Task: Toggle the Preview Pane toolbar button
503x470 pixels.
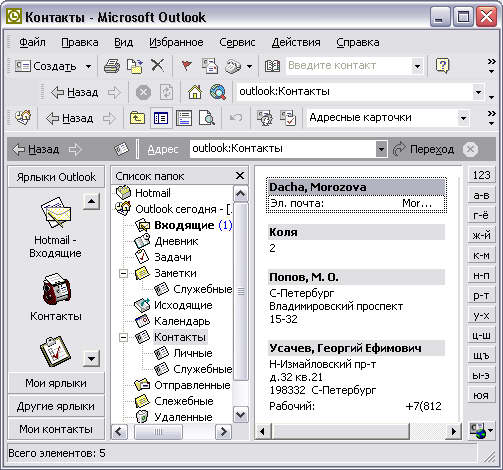Action: [184, 118]
